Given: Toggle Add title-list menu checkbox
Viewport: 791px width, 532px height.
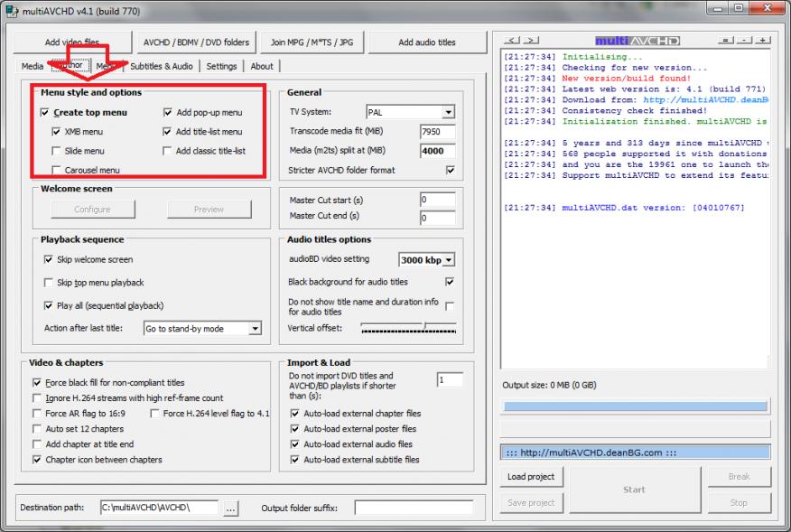Looking at the screenshot, I should (x=167, y=132).
